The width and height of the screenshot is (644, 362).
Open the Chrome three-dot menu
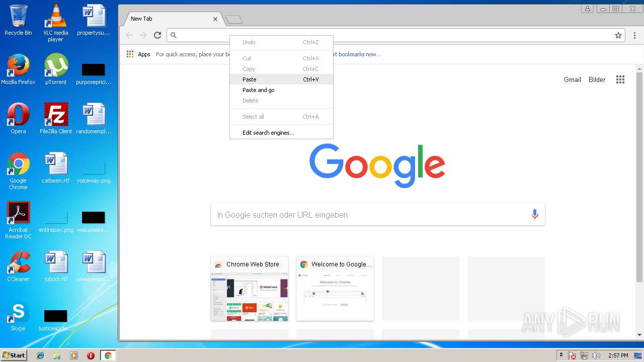tap(634, 35)
